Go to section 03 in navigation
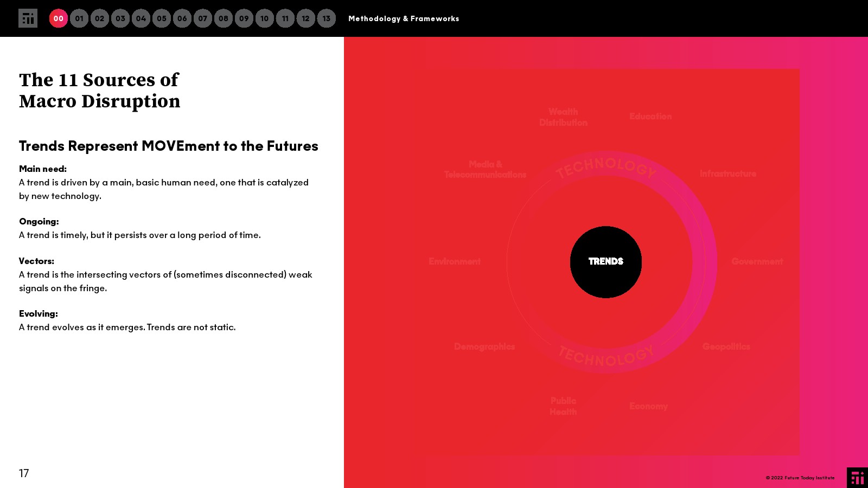The width and height of the screenshot is (868, 488). 120,18
